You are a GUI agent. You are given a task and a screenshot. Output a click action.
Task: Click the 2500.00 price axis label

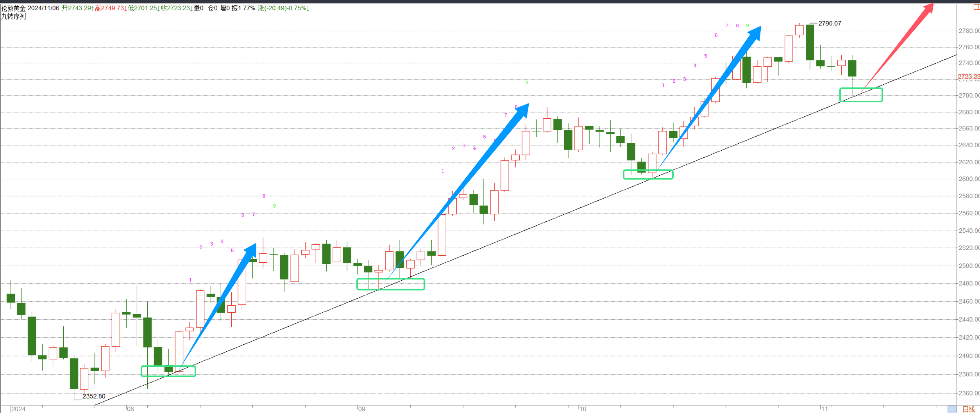(969, 266)
